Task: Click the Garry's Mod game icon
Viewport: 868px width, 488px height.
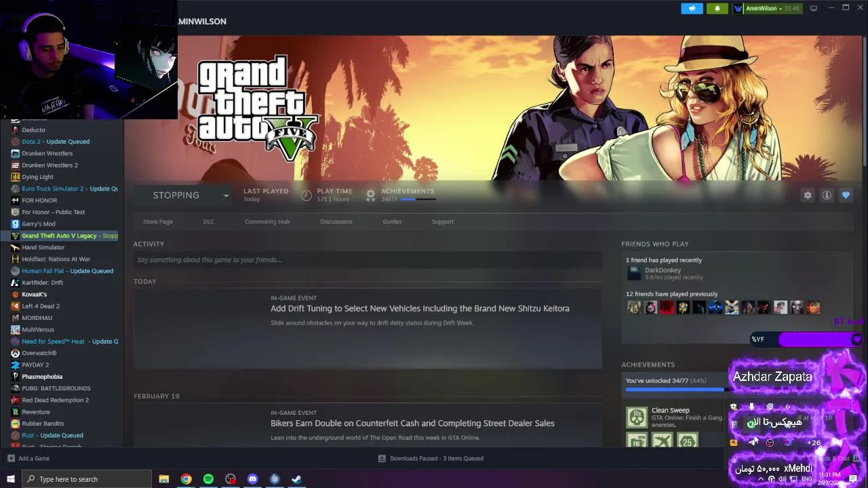Action: (x=15, y=224)
